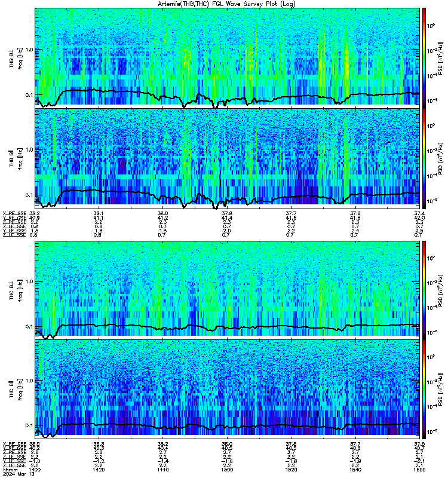Click the THB X_RE_GSE value '37.4'
The height and width of the screenshot is (478, 448).
(419, 214)
